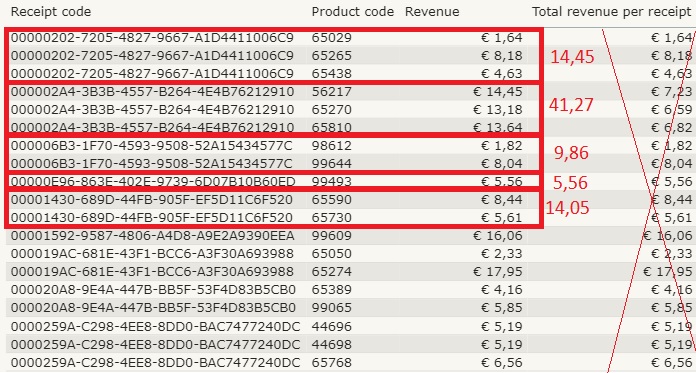Click Revenue column € 2,33 for product 65050
Viewport: 696px width, 373px height.
502,254
